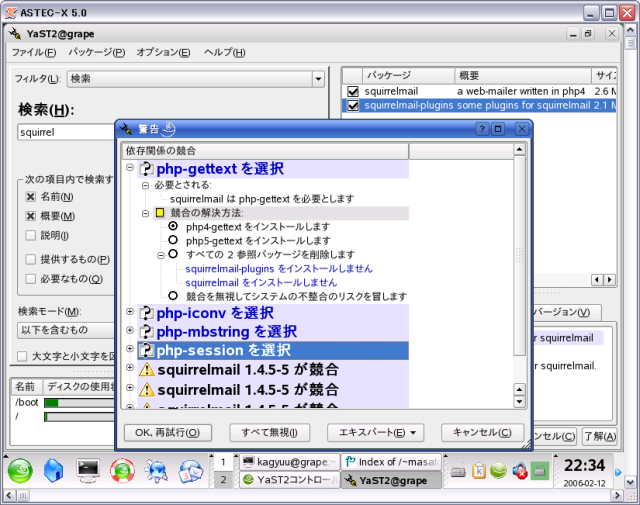640x505 pixels.
Task: Select the php5-gettext install radio option
Action: pyautogui.click(x=173, y=241)
